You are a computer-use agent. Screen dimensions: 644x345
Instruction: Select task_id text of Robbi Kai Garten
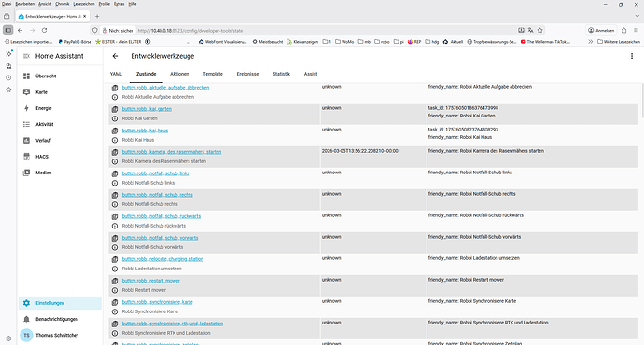463,108
